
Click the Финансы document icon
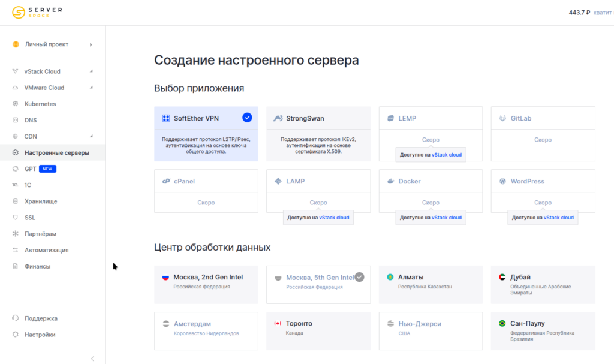[x=16, y=266]
